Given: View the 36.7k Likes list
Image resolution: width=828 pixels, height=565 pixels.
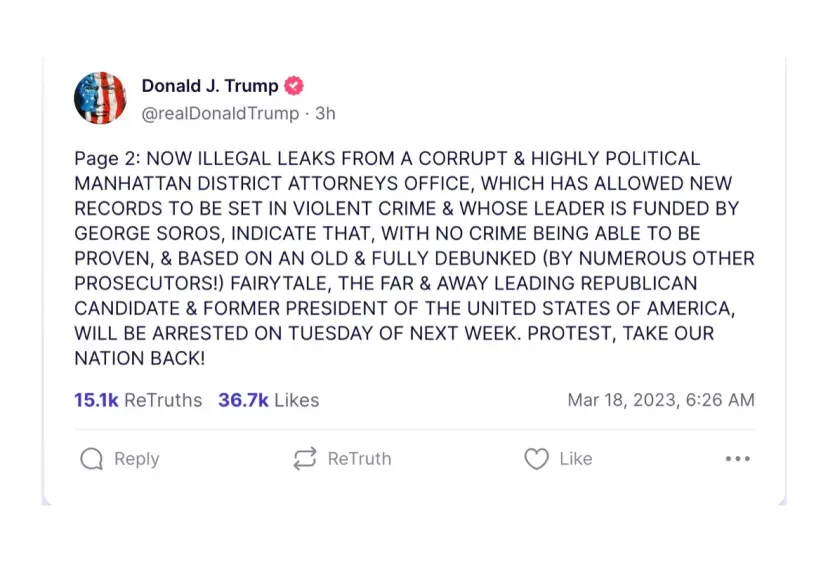Looking at the screenshot, I should click(268, 400).
